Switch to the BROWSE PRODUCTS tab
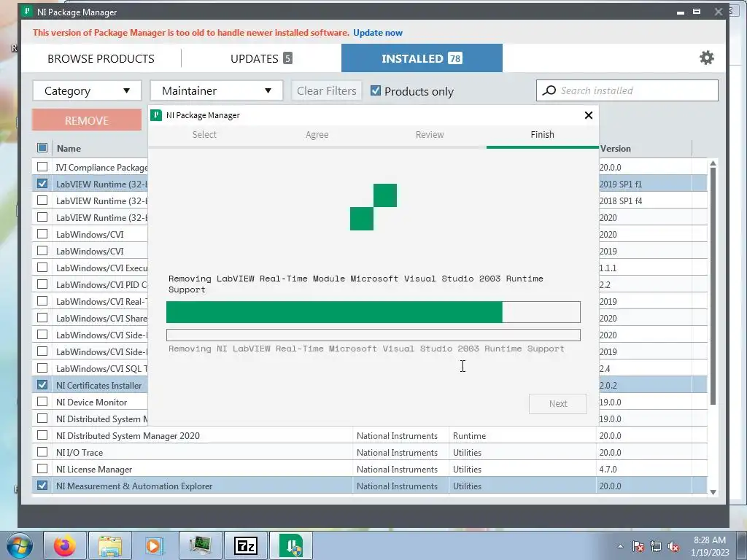 pos(101,58)
